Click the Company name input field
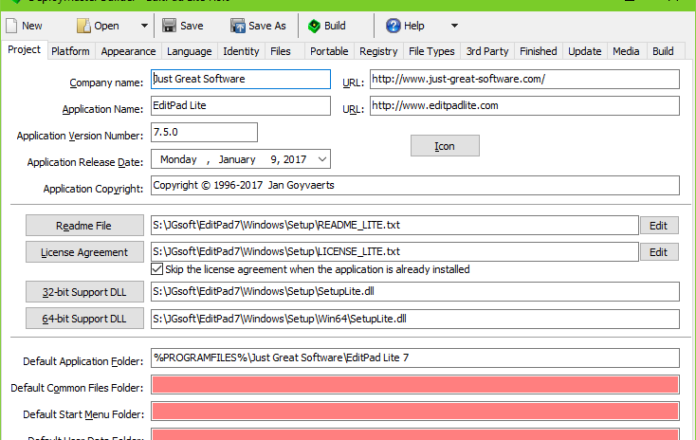Image resolution: width=696 pixels, height=440 pixels. click(241, 79)
